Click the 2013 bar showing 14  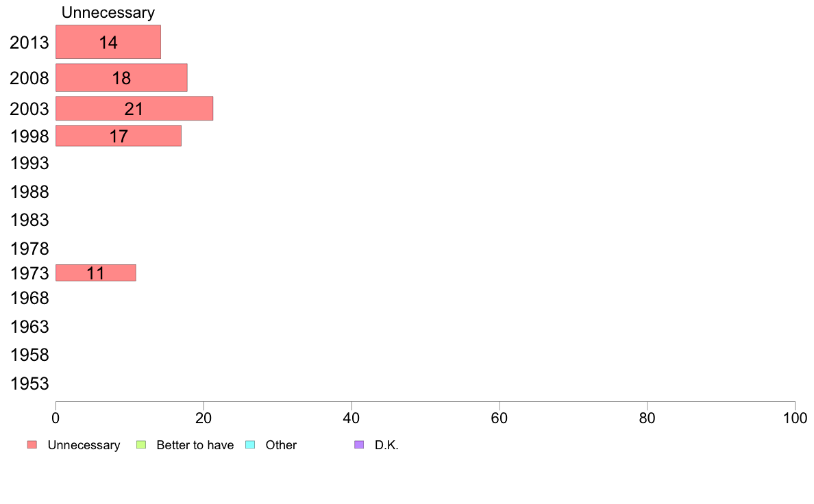point(108,42)
